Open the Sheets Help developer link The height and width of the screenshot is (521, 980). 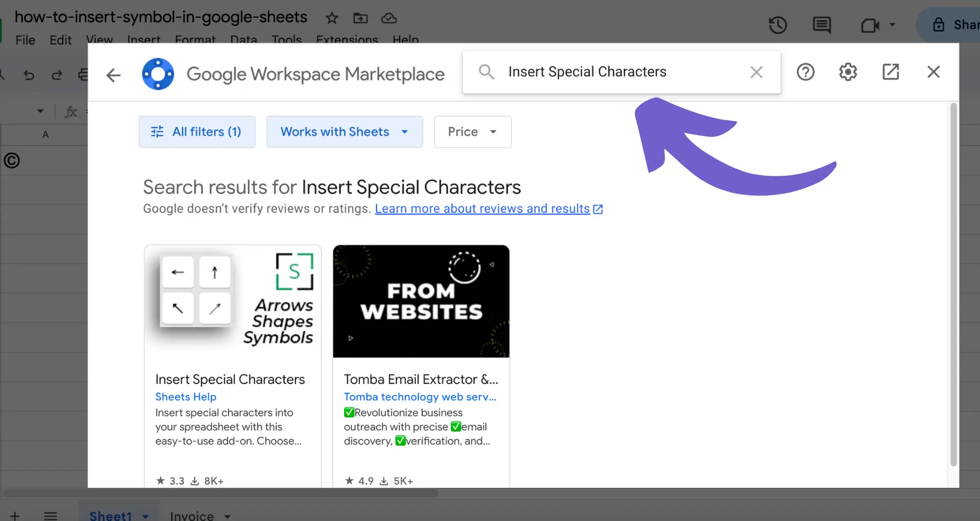coord(186,397)
